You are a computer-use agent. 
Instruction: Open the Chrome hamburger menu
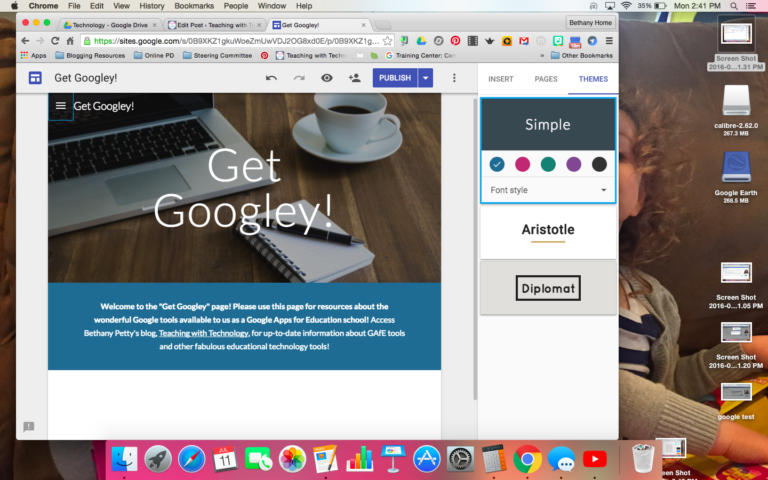609,41
